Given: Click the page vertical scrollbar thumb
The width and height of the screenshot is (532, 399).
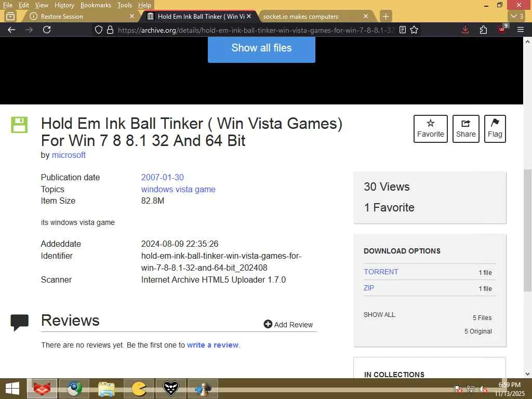Looking at the screenshot, I should click(x=528, y=231).
